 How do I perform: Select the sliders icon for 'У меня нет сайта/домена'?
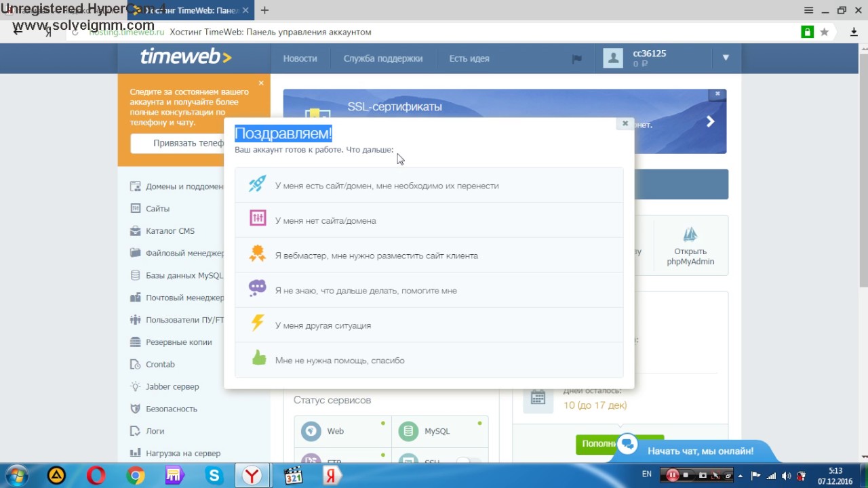click(258, 218)
